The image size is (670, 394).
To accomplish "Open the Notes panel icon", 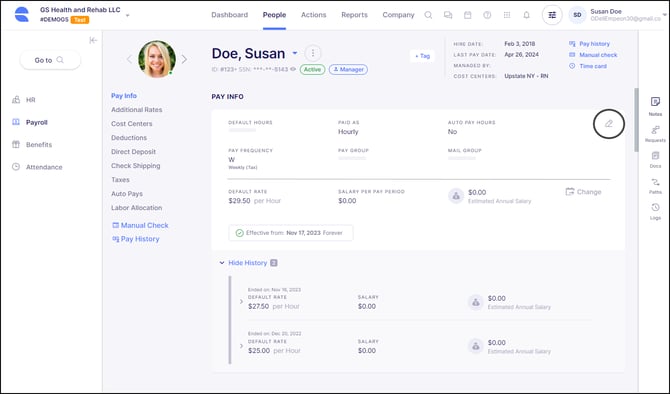I will pyautogui.click(x=655, y=102).
